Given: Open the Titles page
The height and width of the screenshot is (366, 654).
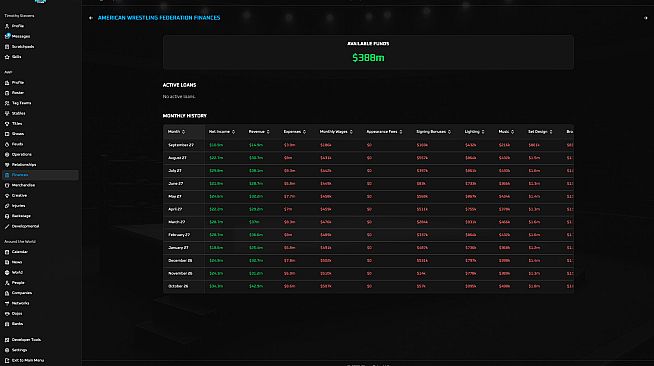Looking at the screenshot, I should 13,124.
